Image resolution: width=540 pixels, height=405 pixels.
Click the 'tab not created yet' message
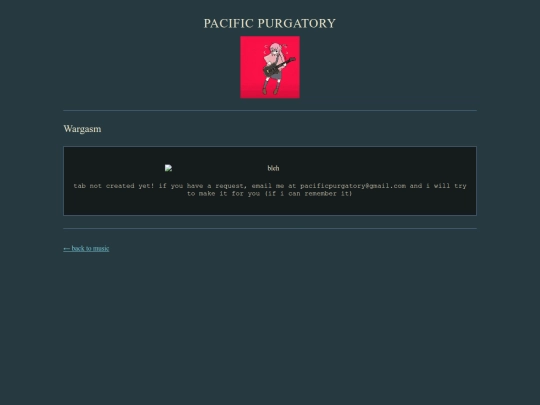270,190
